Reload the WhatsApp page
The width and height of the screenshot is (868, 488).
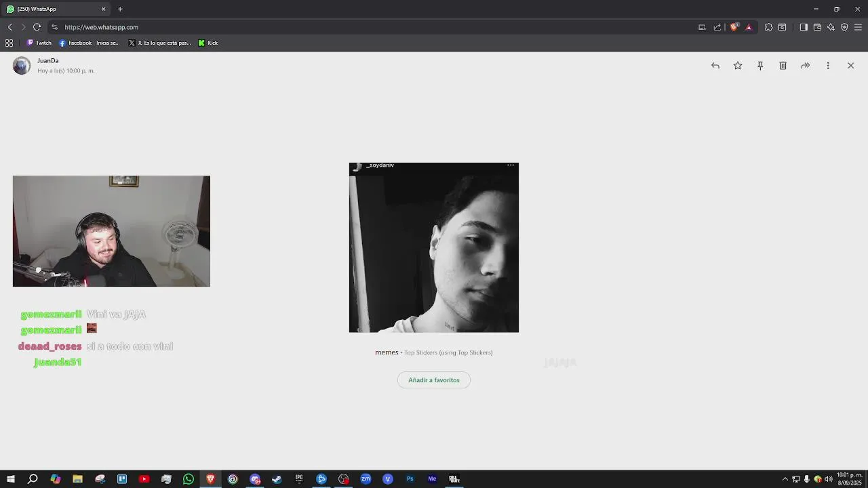pyautogui.click(x=37, y=27)
